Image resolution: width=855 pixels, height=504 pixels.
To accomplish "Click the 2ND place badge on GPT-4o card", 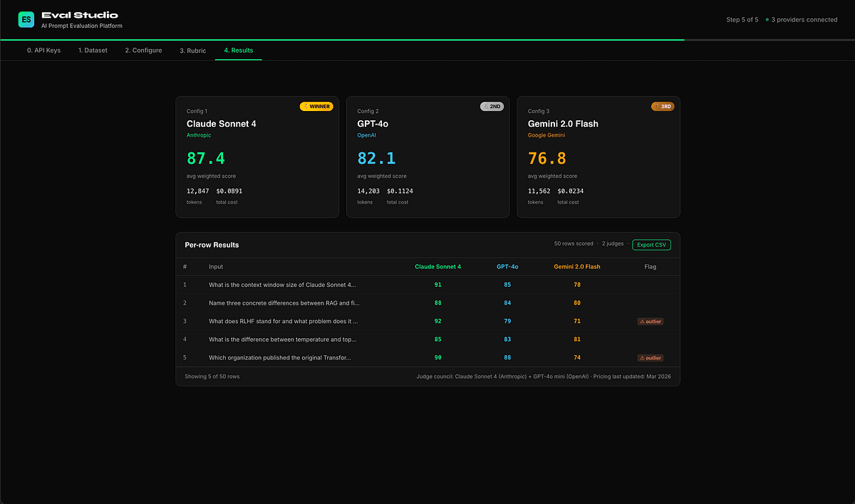I will click(x=492, y=105).
